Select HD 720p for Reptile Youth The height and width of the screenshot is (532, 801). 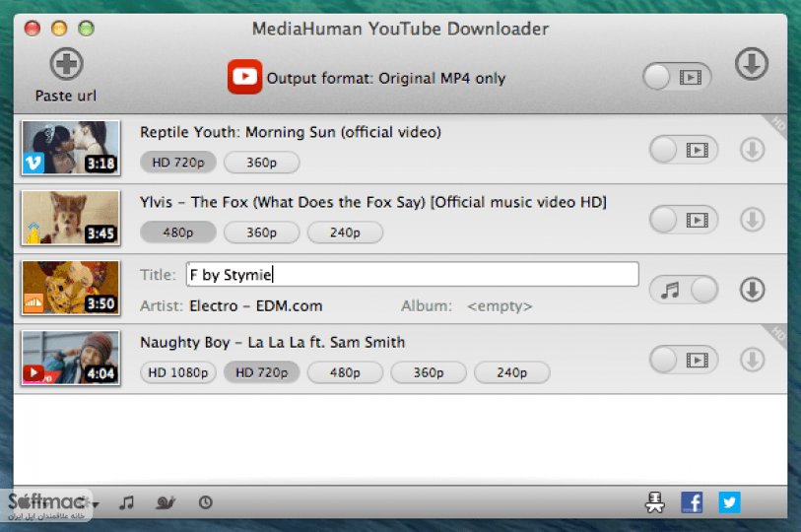click(x=177, y=163)
